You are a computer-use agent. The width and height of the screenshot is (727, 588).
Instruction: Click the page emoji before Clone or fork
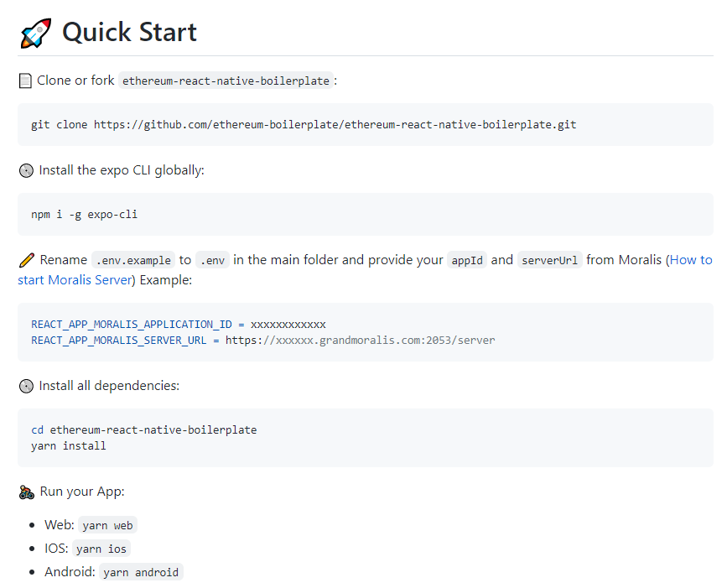tap(25, 81)
